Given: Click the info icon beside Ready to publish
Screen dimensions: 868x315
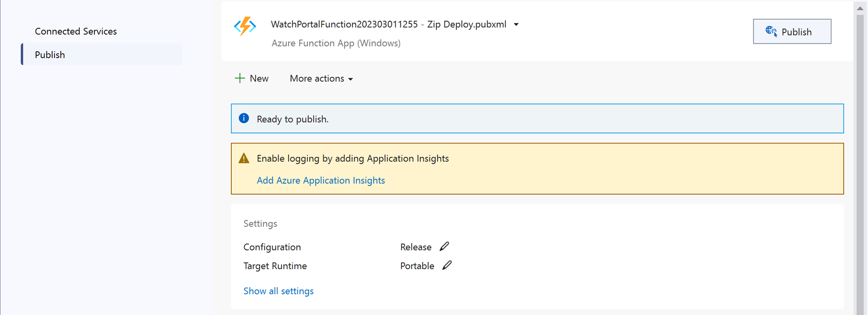Looking at the screenshot, I should click(x=244, y=118).
